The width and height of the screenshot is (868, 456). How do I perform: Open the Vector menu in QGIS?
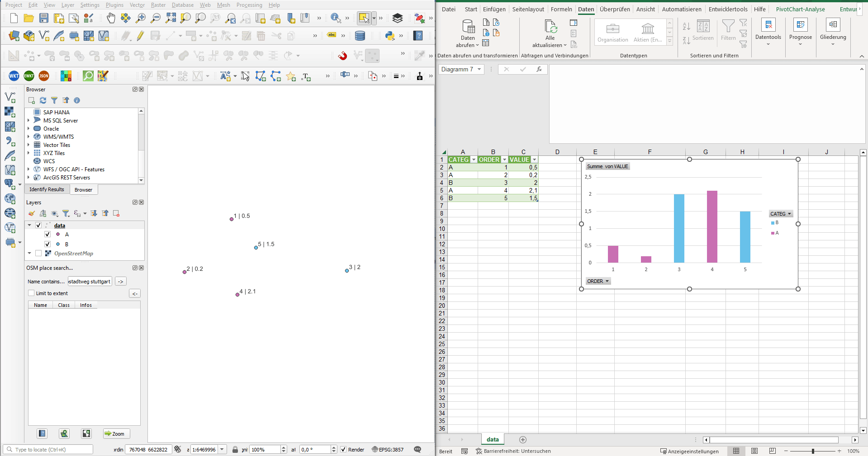click(x=137, y=5)
